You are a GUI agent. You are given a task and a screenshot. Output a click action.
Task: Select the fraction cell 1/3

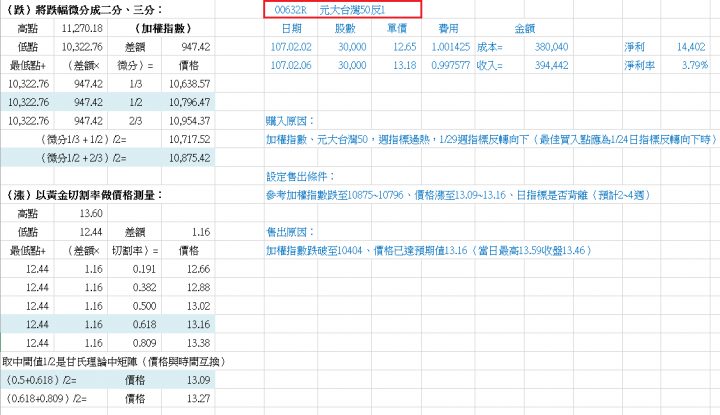135,84
